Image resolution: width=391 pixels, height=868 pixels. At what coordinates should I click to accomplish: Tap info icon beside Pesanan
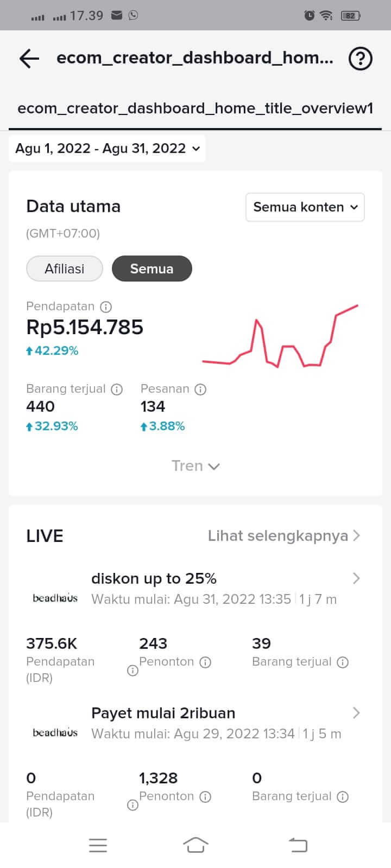(200, 390)
